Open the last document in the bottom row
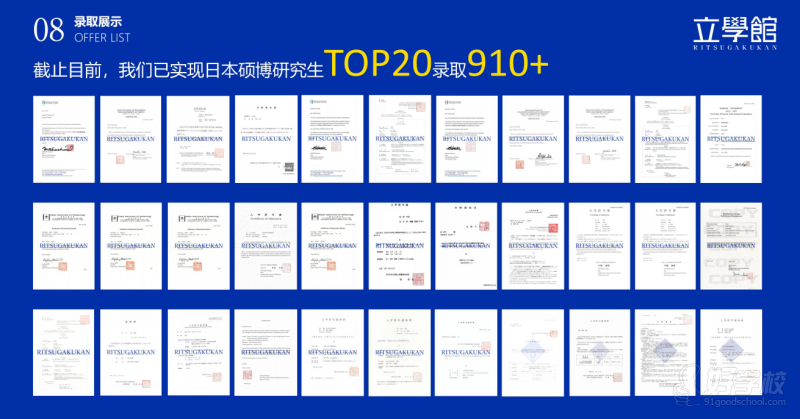The height and width of the screenshot is (419, 800). pos(735,351)
